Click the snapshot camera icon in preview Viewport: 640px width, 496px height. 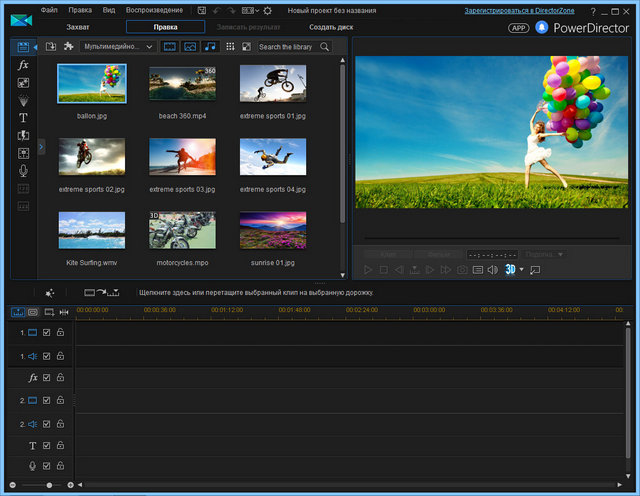(x=462, y=270)
